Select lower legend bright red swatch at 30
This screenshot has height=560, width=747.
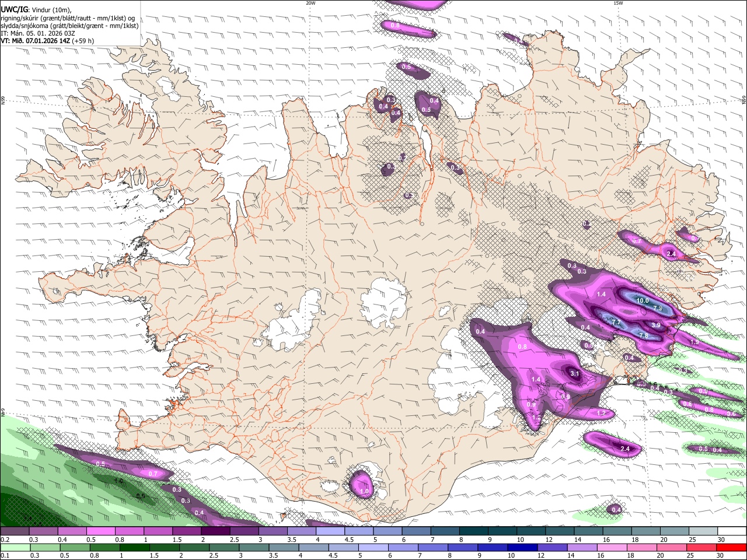pyautogui.click(x=731, y=547)
